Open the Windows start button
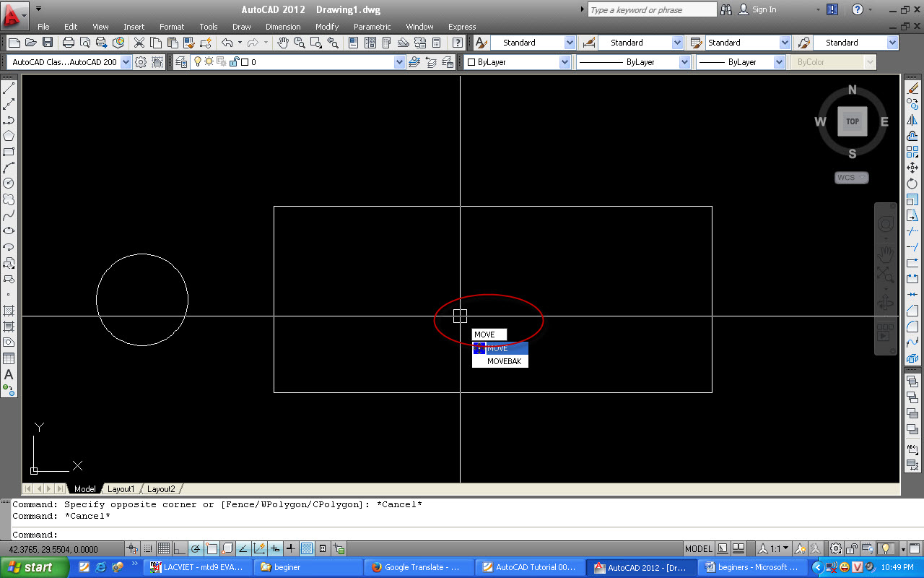Viewport: 924px width, 578px height. (35, 567)
